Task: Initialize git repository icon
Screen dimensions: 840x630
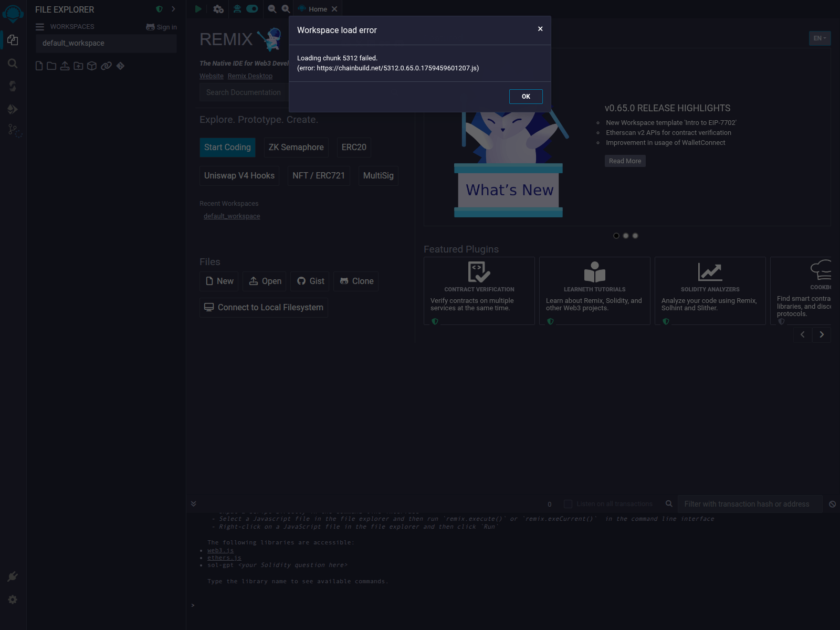Action: pos(120,66)
